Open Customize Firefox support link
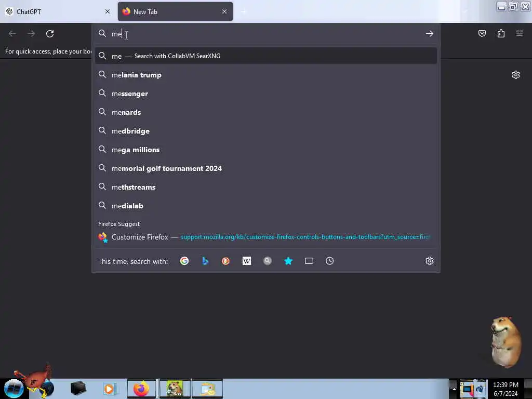 266,237
